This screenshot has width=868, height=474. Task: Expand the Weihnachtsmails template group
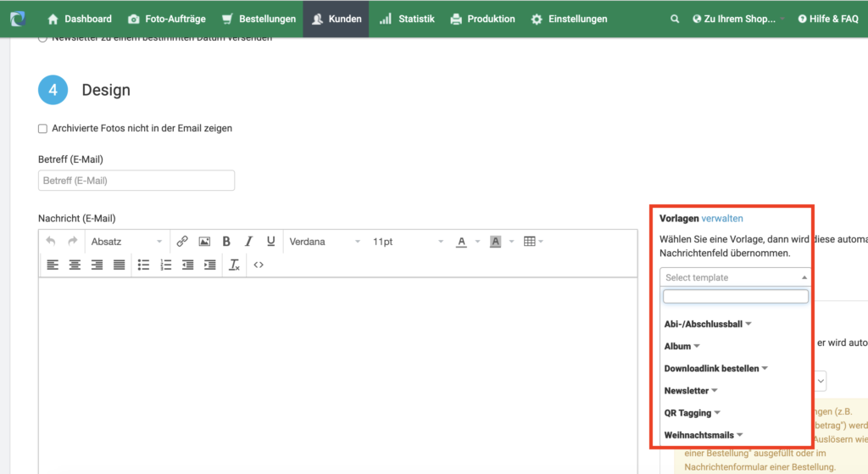coord(703,435)
